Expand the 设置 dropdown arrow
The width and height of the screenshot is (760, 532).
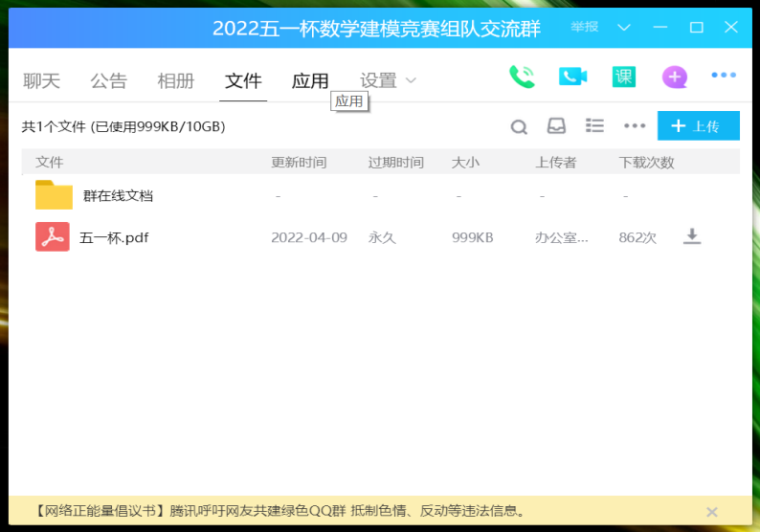tap(412, 80)
